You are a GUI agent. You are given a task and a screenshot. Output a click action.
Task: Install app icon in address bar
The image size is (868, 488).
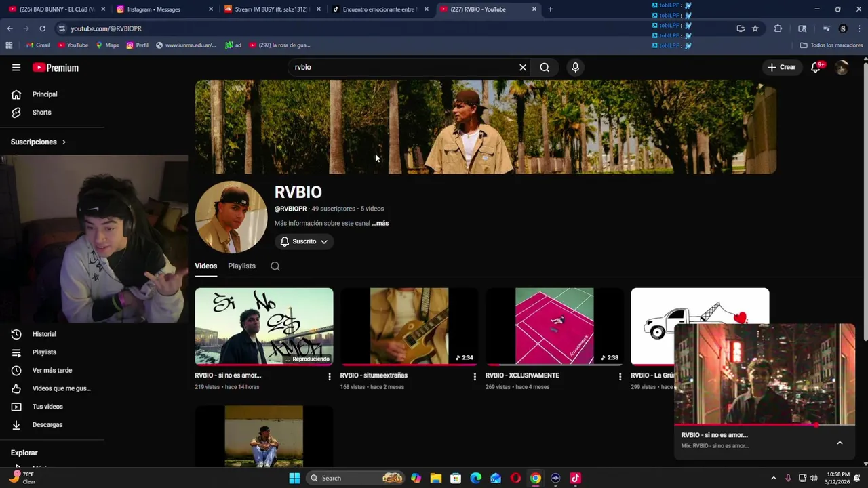coord(741,28)
